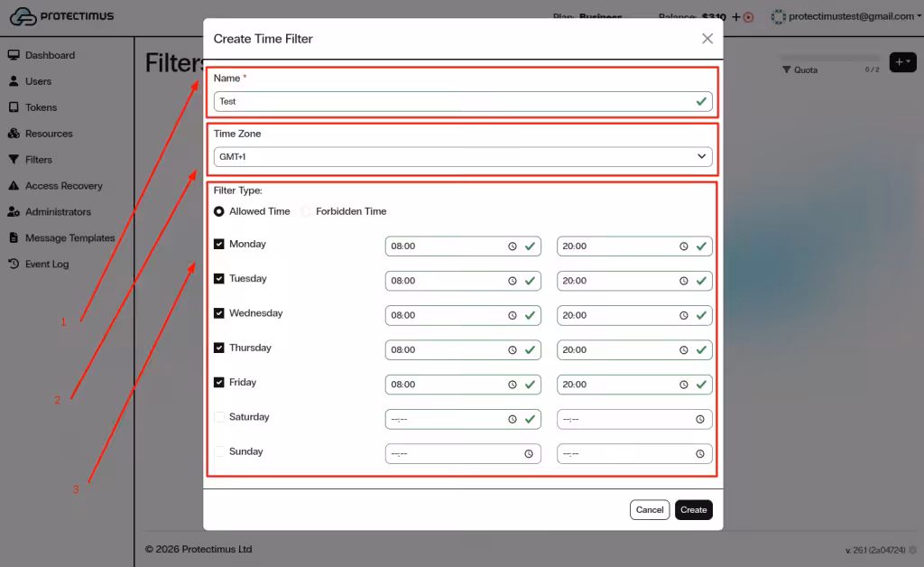Click the Access Recovery warning icon
Screen dimensions: 924x567
pyautogui.click(x=14, y=186)
